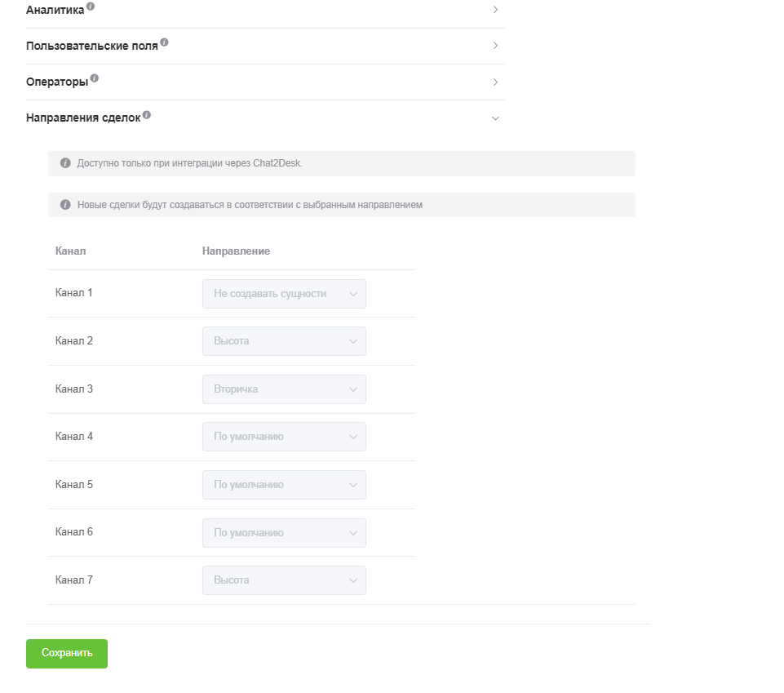This screenshot has height=693, width=784.
Task: Expand the Операторы section
Action: (495, 82)
